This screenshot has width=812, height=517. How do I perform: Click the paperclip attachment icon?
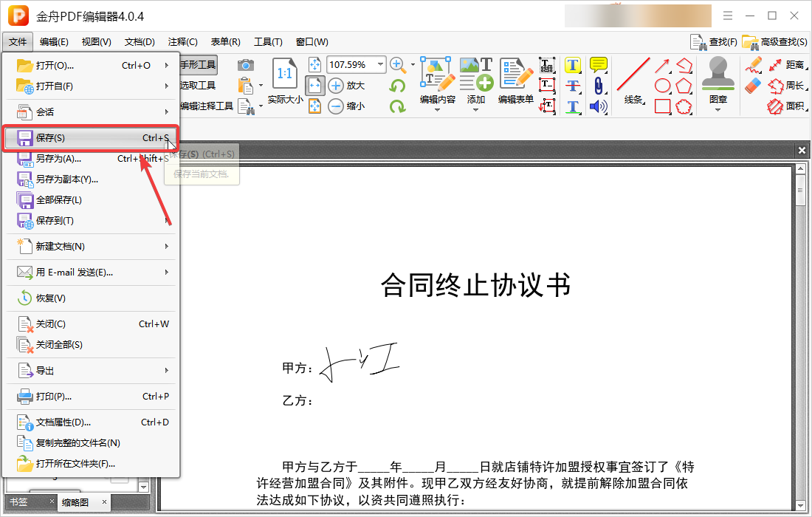pos(598,86)
